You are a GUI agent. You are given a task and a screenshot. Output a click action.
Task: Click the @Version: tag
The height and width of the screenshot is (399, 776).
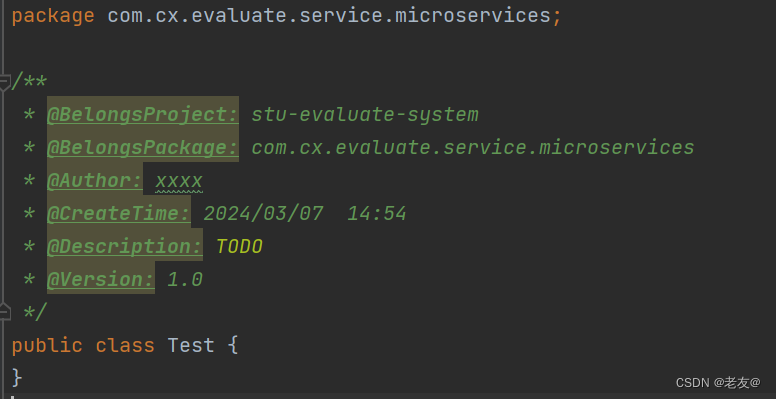[x=101, y=279]
